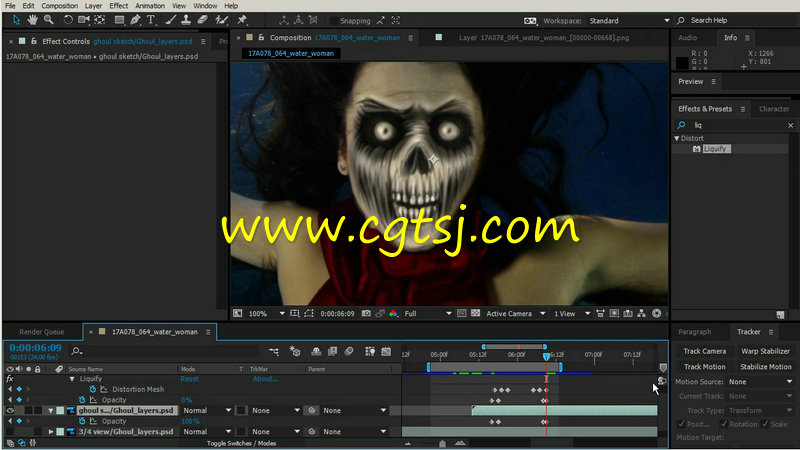Screen dimensions: 800x450
Task: Click the Warp Stabilizer button
Action: pyautogui.click(x=765, y=351)
